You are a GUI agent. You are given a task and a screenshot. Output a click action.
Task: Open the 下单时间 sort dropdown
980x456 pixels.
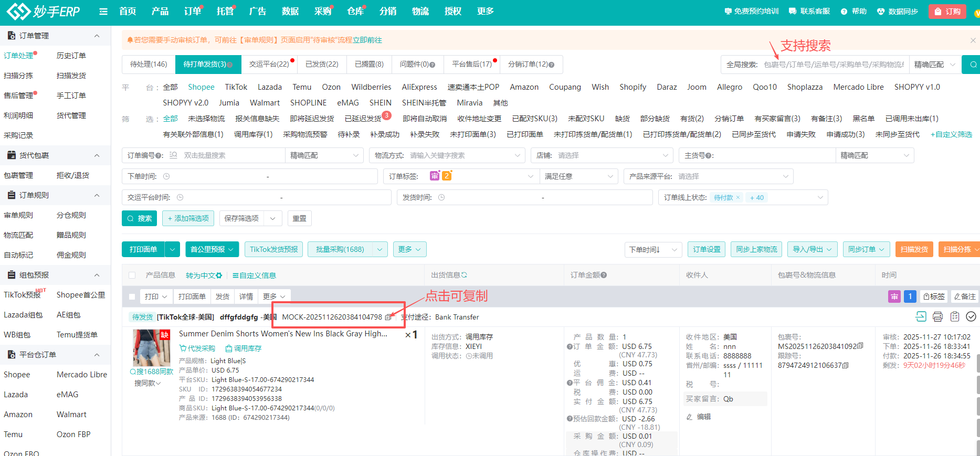[654, 249]
